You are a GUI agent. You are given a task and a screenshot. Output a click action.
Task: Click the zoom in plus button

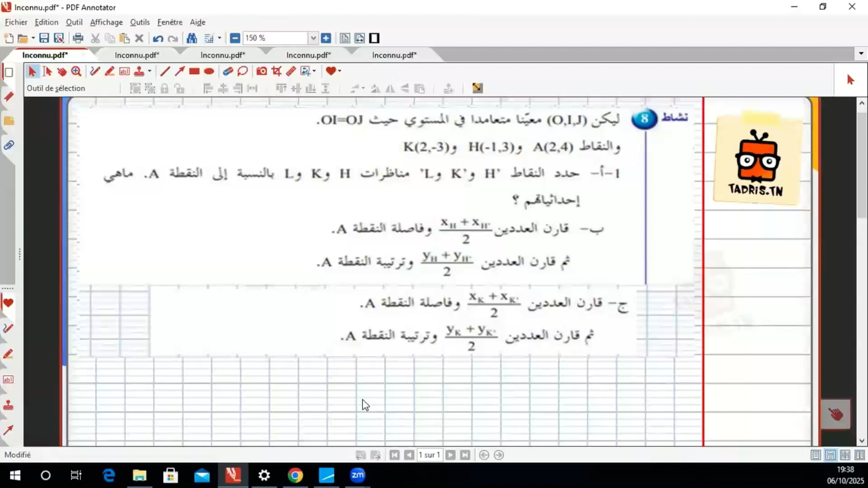[326, 38]
